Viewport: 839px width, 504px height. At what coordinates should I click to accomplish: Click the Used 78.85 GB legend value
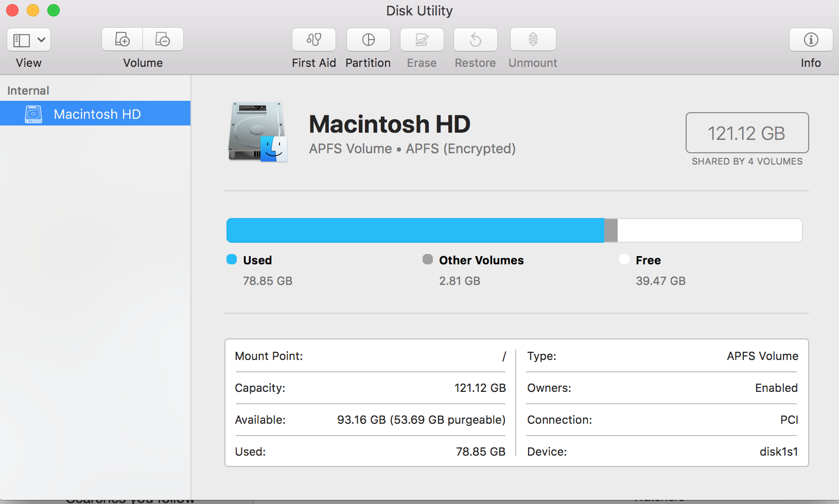268,281
